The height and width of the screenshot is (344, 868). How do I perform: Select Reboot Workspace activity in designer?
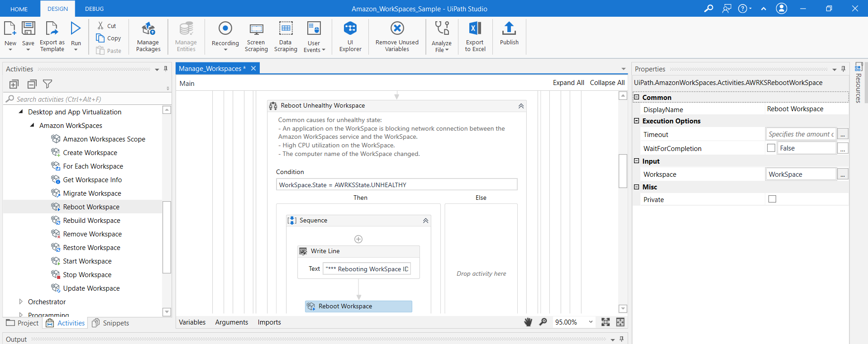click(x=358, y=306)
